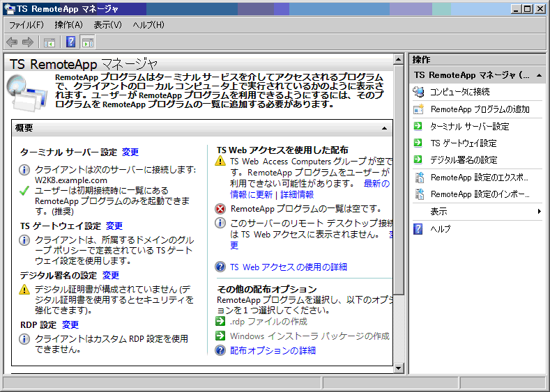Click 変更 link next to TS ゲートウェイ設定
Image resolution: width=550 pixels, height=392 pixels.
pyautogui.click(x=114, y=226)
